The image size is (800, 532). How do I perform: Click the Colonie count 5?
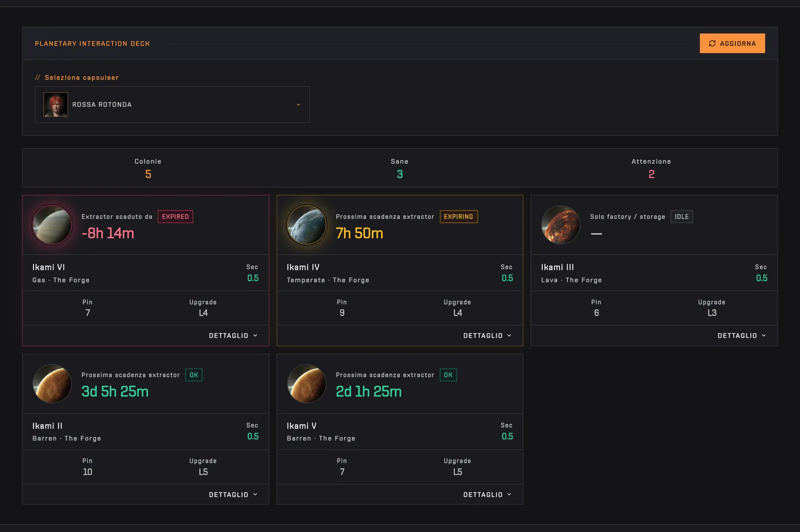(x=148, y=174)
